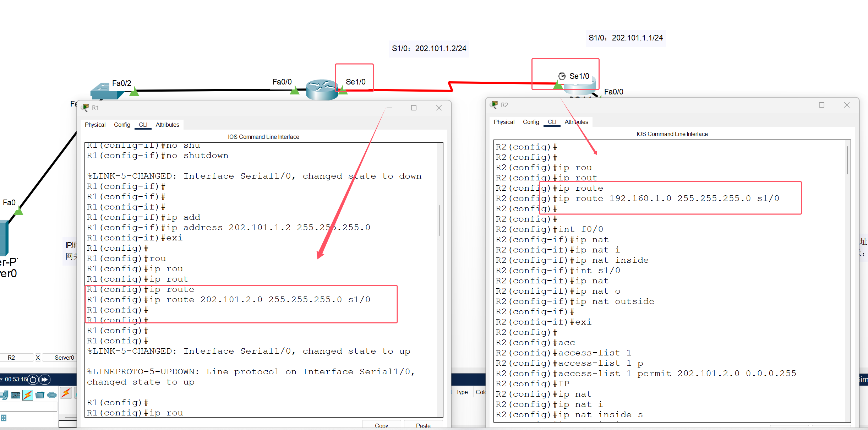The height and width of the screenshot is (430, 868).
Task: Click the R1 CLI vertical scrollbar
Action: (x=440, y=220)
